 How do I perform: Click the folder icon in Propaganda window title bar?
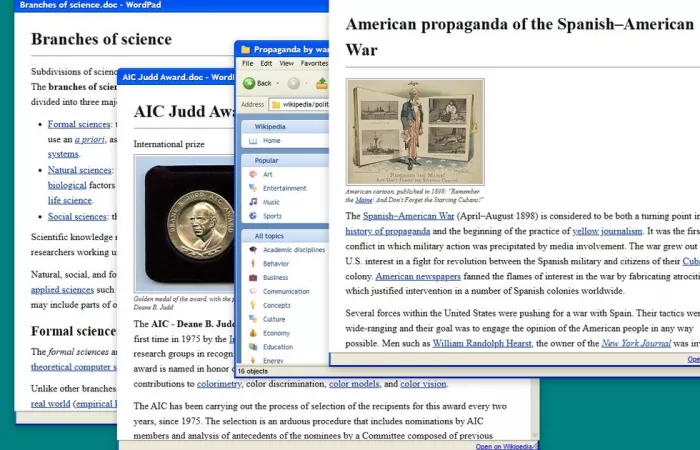click(246, 50)
